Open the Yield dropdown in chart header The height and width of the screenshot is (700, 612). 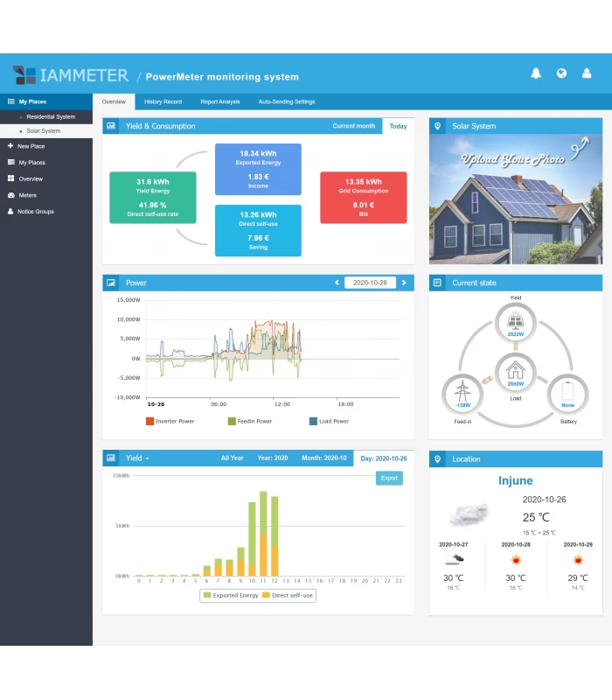(x=137, y=458)
